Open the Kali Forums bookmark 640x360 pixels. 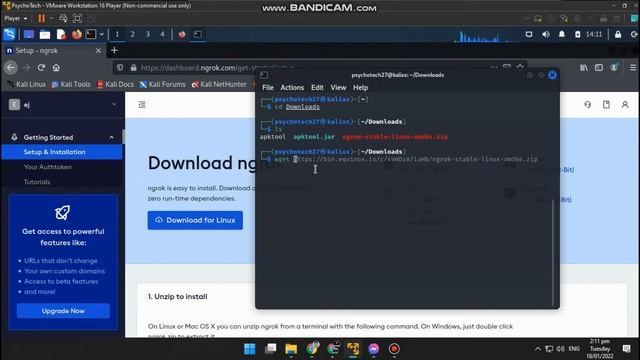(x=162, y=84)
